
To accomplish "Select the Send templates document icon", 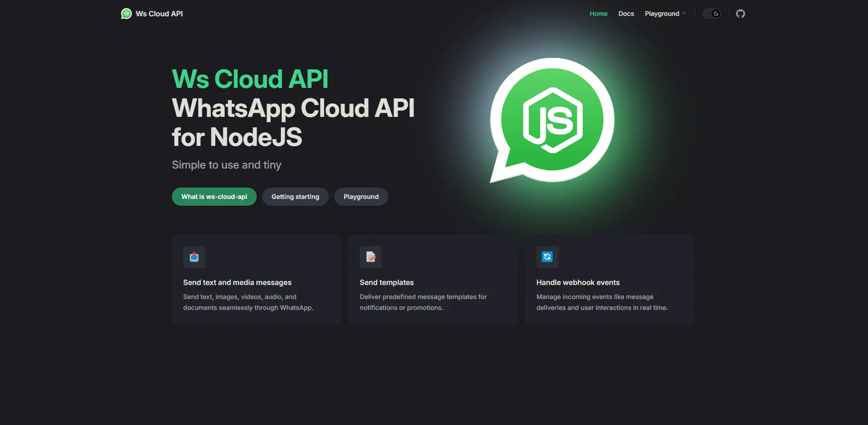I will pyautogui.click(x=370, y=256).
